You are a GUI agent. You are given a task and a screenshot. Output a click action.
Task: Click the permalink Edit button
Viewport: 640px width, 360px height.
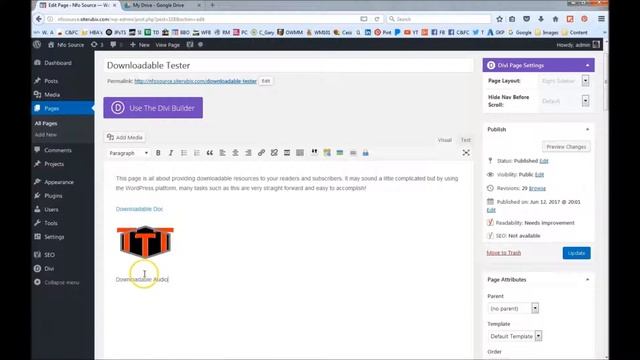pyautogui.click(x=266, y=81)
